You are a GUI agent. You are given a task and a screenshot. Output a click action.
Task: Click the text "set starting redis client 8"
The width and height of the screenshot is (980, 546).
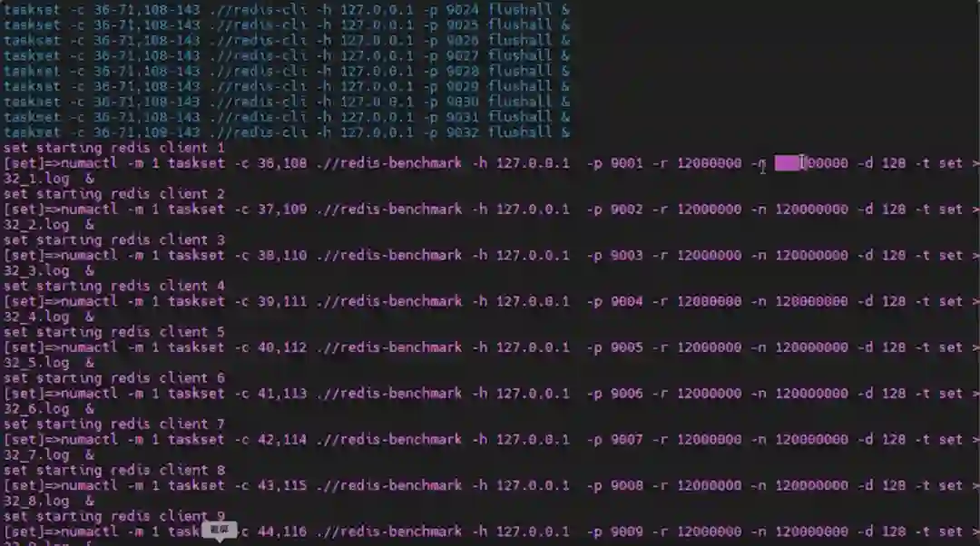click(113, 470)
